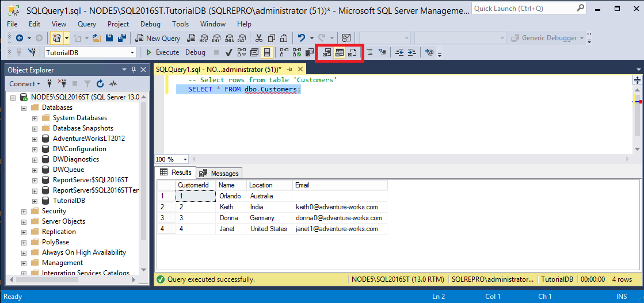This screenshot has width=644, height=303.
Task: Toggle IntelliSense Enabled button
Action: tap(267, 52)
